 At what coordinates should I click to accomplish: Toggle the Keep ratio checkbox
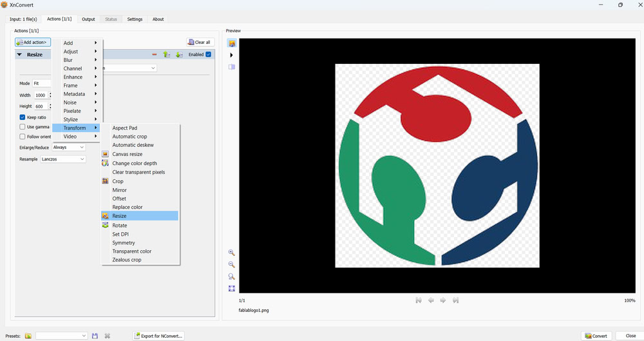coord(23,117)
